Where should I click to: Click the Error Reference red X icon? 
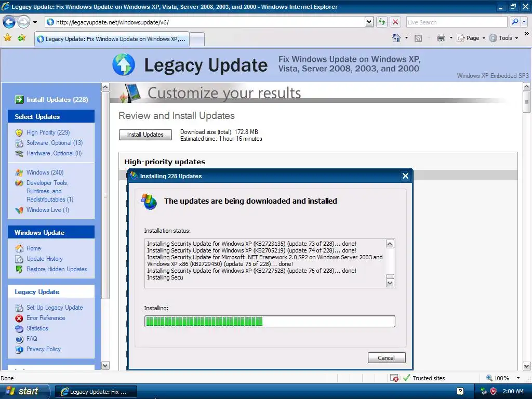pos(19,318)
